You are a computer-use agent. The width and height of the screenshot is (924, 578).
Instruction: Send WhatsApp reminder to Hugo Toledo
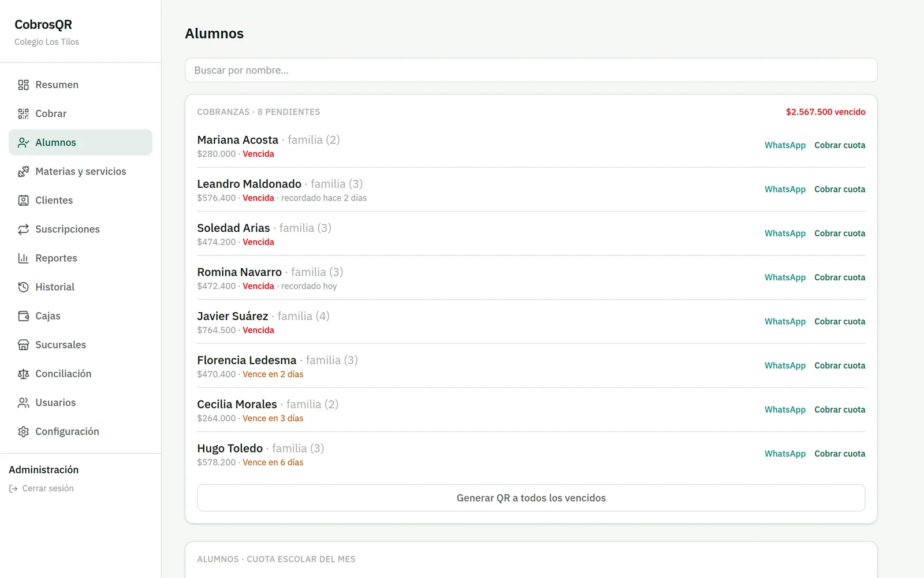click(x=785, y=454)
